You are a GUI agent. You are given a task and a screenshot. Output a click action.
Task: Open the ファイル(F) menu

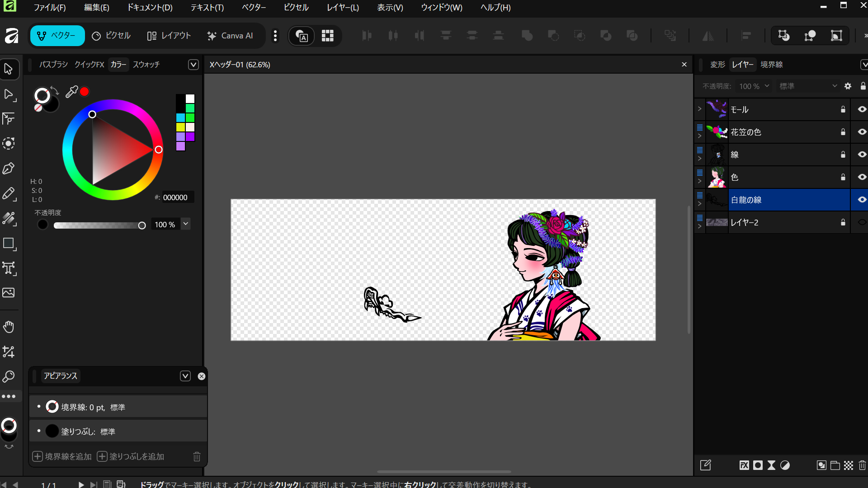pos(50,7)
